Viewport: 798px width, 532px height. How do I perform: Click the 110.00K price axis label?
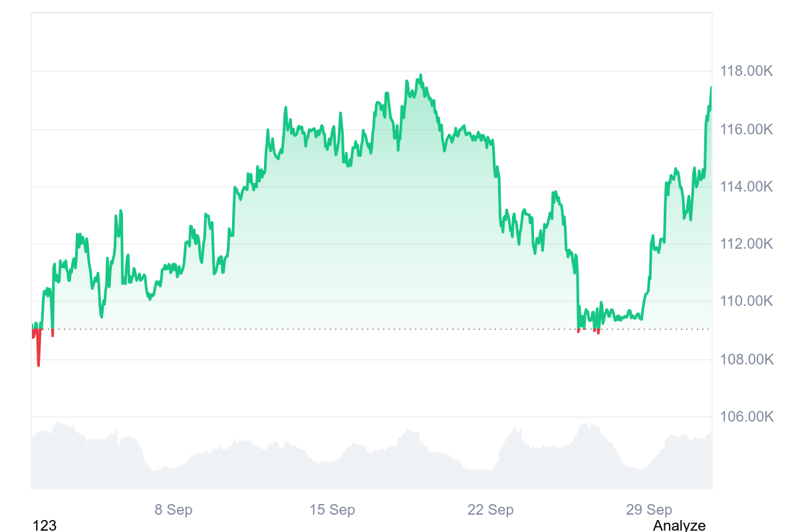coord(746,301)
